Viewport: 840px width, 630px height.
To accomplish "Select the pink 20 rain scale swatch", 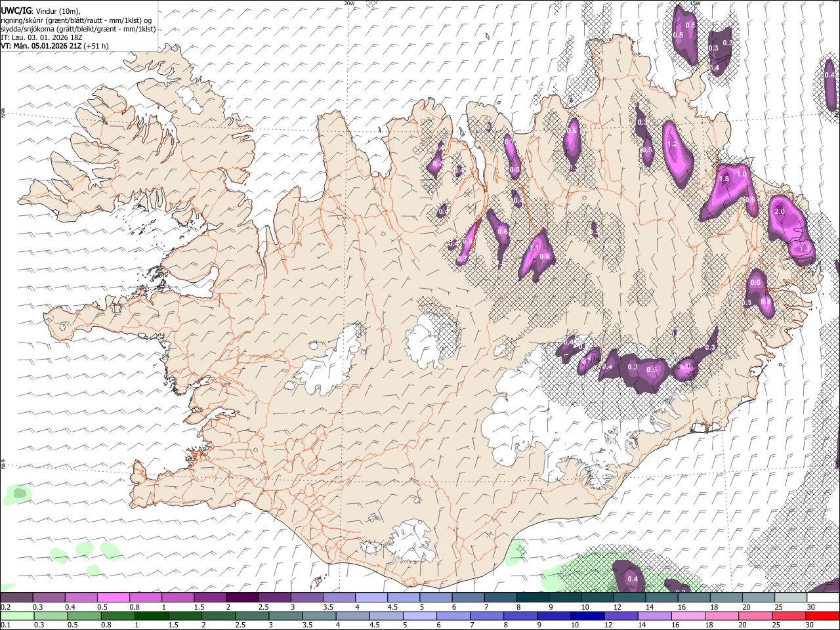I will (x=756, y=616).
